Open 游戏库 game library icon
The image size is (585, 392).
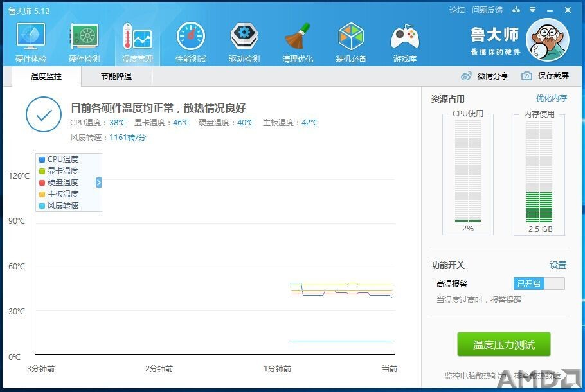[405, 37]
